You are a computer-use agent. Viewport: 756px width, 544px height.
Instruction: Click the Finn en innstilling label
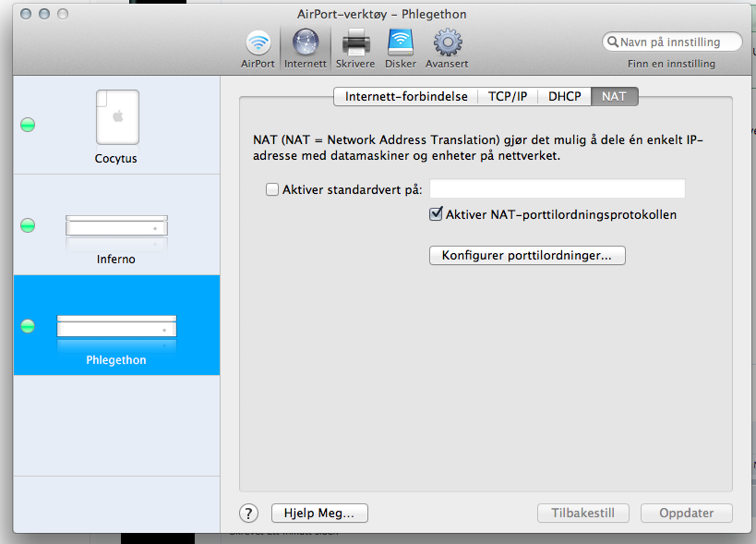tap(671, 64)
